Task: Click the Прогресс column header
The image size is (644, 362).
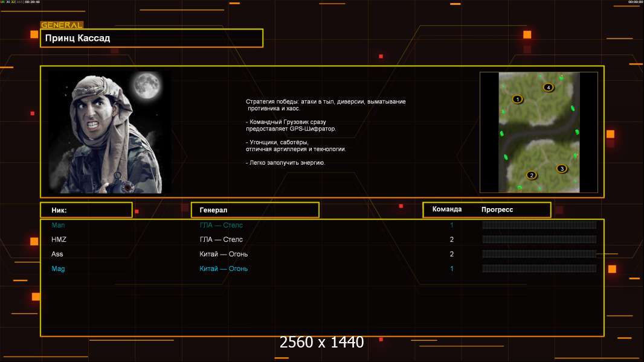Action: pyautogui.click(x=497, y=209)
